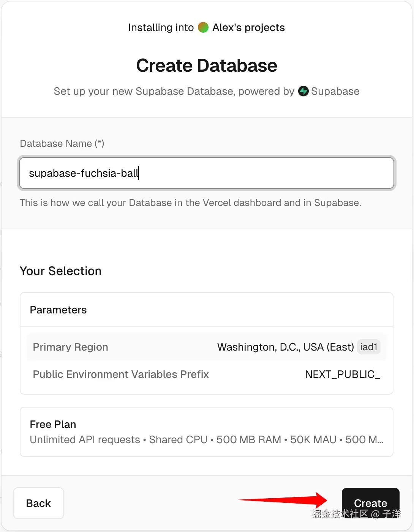Image resolution: width=414 pixels, height=532 pixels.
Task: Focus the Database Name input field
Action: click(x=207, y=173)
